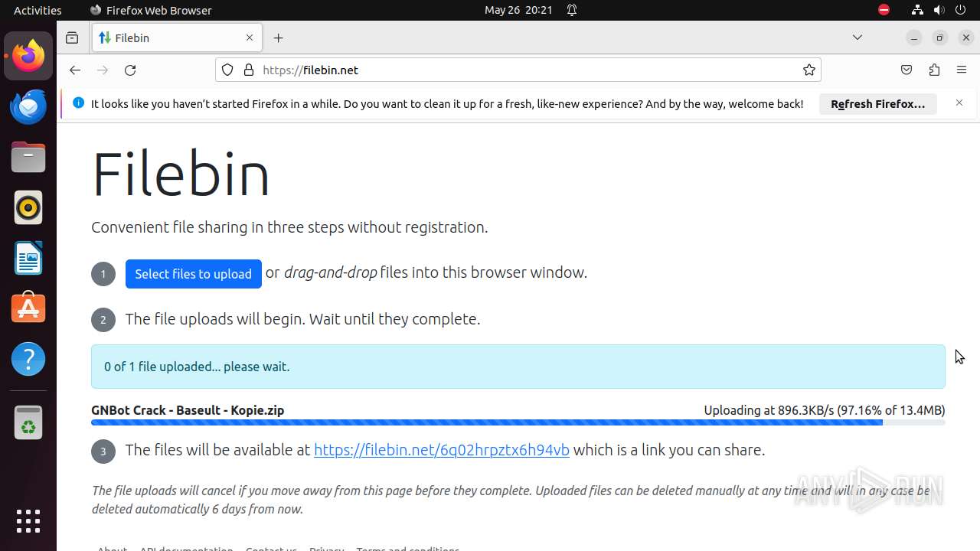Select the Filebin browser tab
This screenshot has width=980, height=551.
pyautogui.click(x=177, y=37)
